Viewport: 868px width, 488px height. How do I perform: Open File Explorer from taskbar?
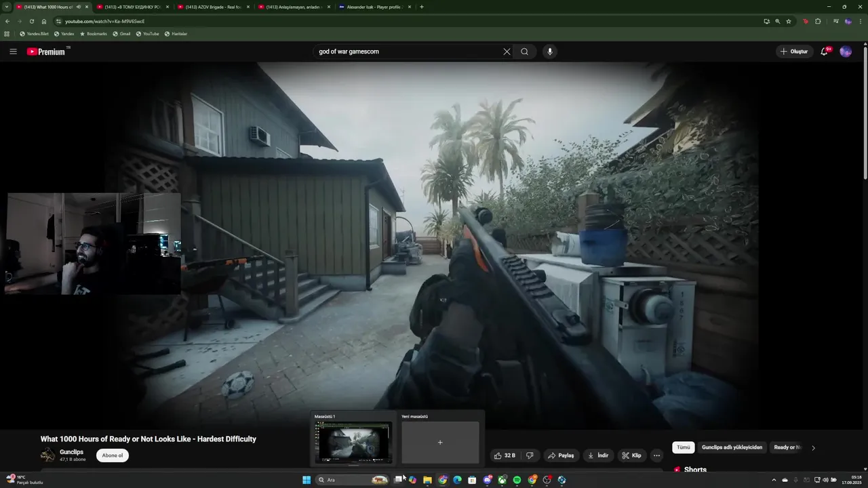click(427, 480)
